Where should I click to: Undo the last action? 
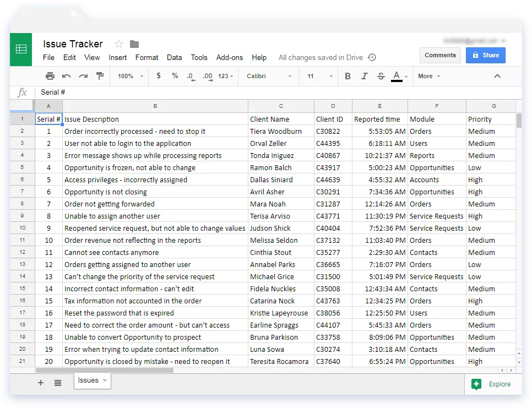[65, 75]
